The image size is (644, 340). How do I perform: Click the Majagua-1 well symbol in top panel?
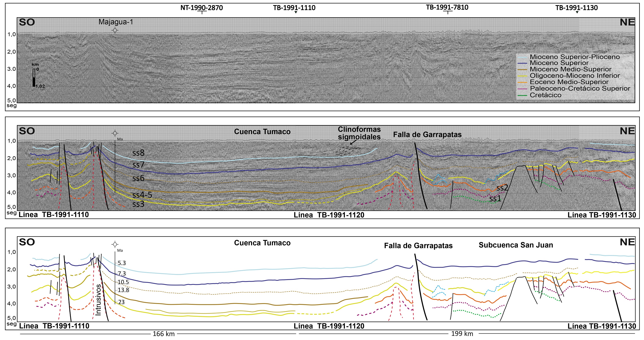point(115,30)
